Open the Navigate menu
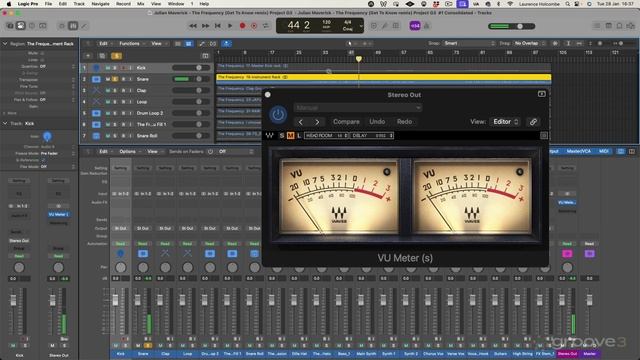 (x=100, y=4)
